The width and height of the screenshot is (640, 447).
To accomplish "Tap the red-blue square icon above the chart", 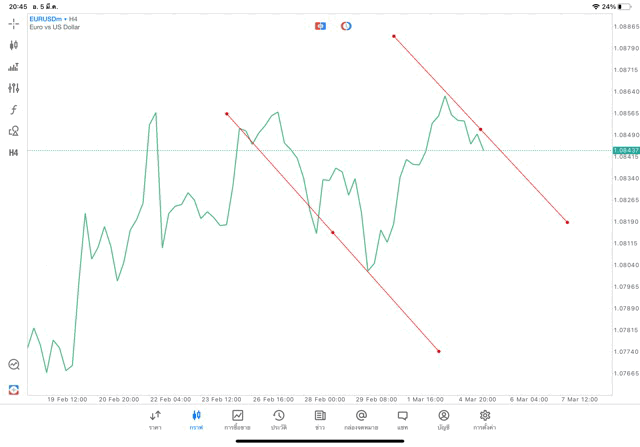I will [320, 26].
